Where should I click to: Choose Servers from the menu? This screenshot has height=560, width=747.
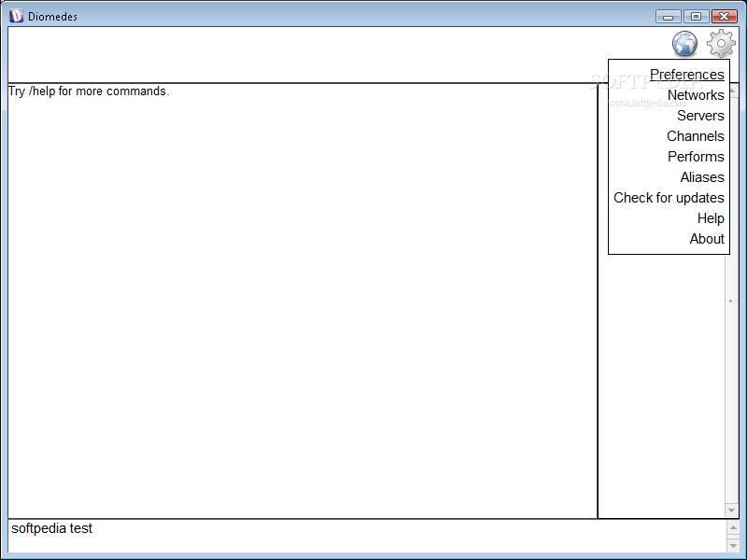point(700,115)
